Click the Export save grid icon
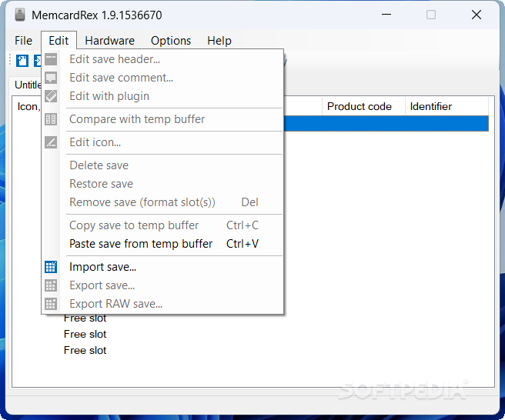505x420 pixels. [x=51, y=285]
